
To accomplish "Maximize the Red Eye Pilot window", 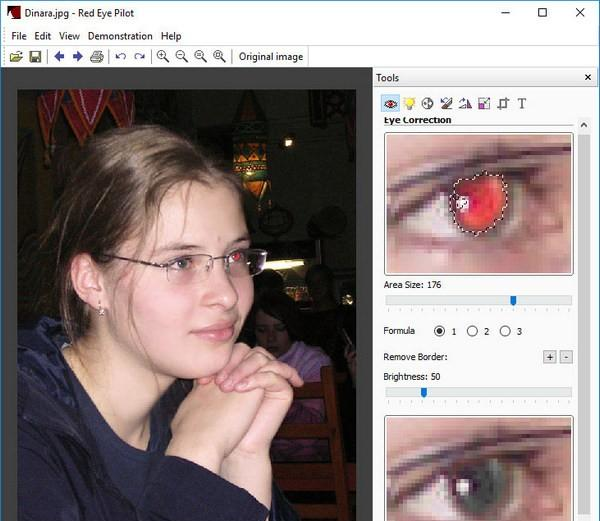I will pos(542,13).
